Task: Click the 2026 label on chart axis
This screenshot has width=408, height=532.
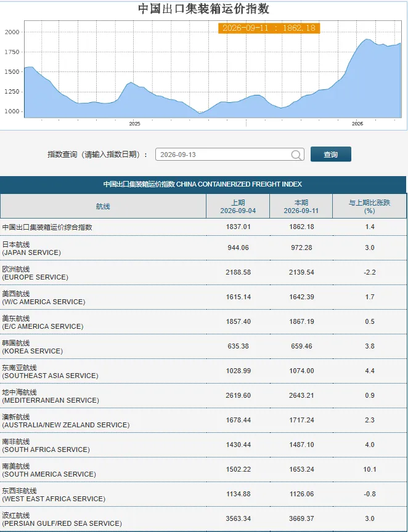Action: (357, 124)
